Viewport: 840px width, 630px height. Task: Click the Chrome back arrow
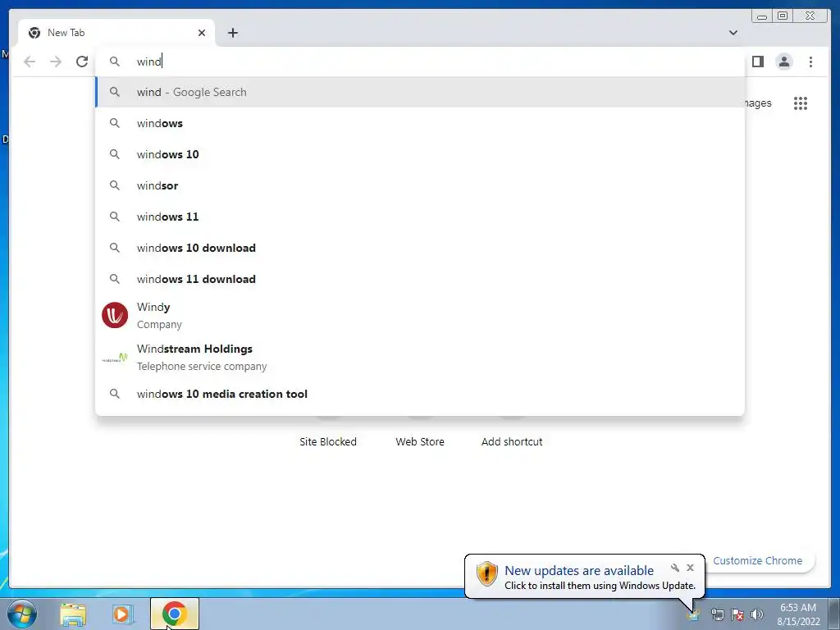click(x=30, y=62)
